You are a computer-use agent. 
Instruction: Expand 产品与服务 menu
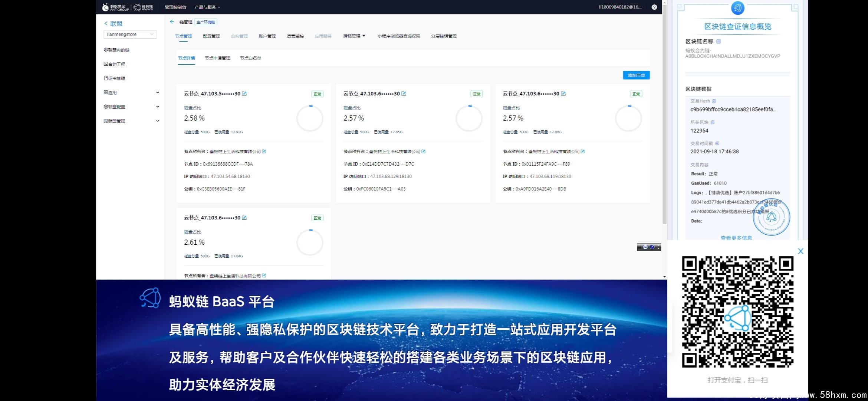click(207, 7)
